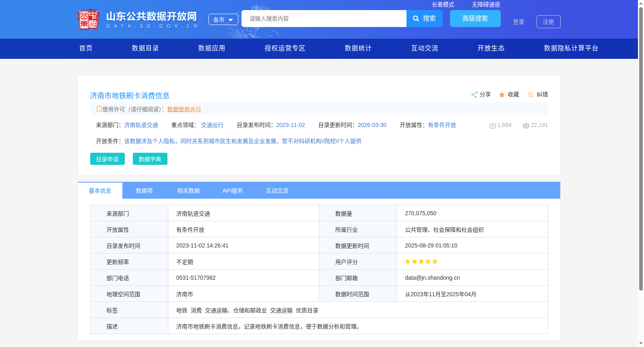Click the 优质目录 tag
This screenshot has height=347, width=644.
point(307,310)
